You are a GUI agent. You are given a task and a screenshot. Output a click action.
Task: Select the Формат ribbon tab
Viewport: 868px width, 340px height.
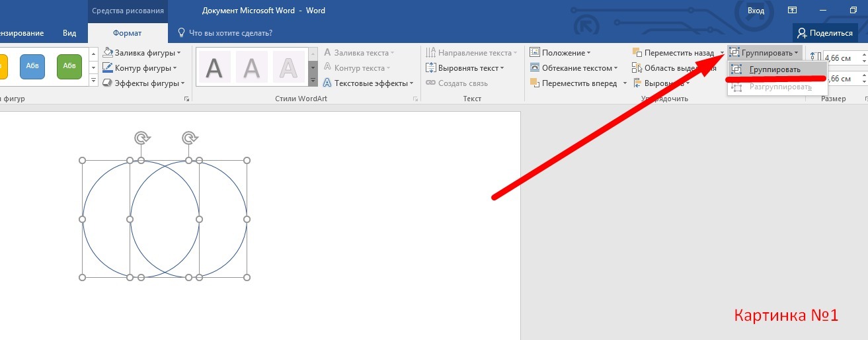(127, 33)
